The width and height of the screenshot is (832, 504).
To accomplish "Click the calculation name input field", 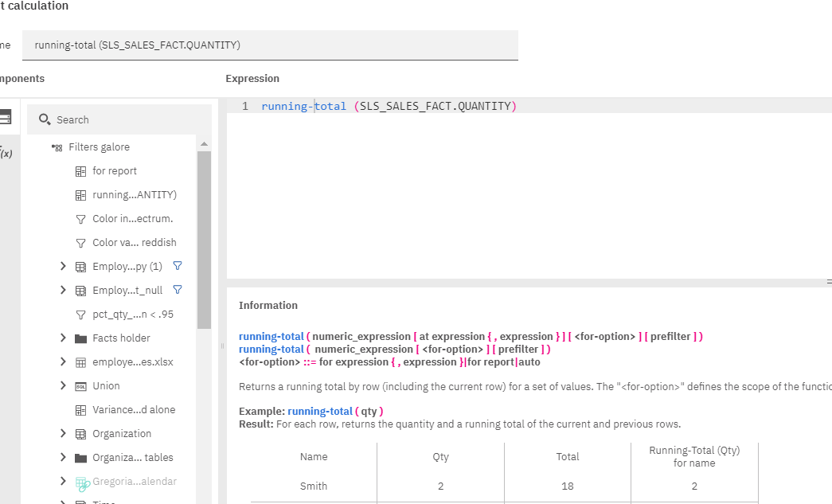I will pyautogui.click(x=270, y=45).
